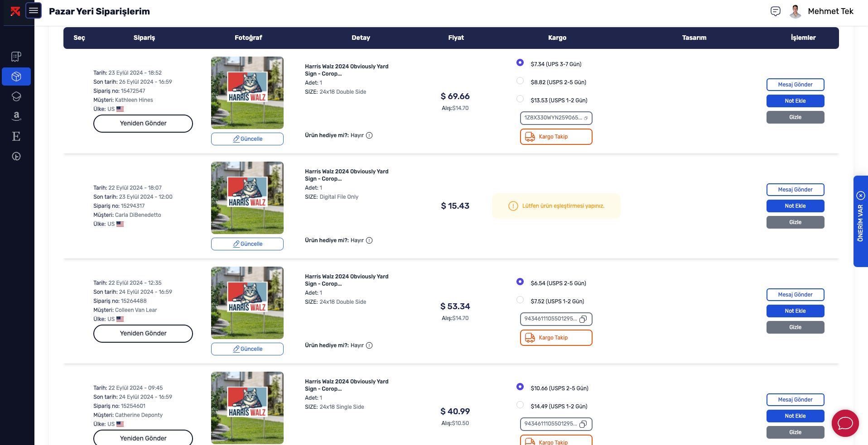
Task: Resend order 15472547 with Yeniden Gönder
Action: pos(143,123)
